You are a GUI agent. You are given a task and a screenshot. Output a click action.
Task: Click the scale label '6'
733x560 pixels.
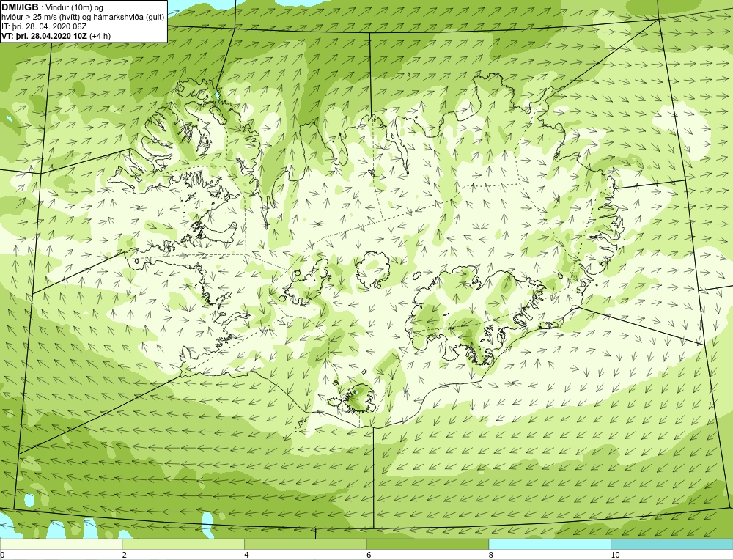369,555
